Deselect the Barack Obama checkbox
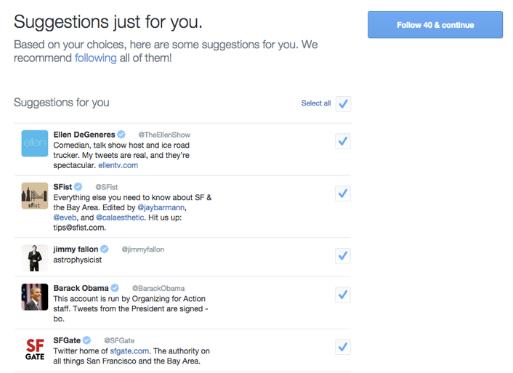The image size is (513, 373). tap(343, 295)
